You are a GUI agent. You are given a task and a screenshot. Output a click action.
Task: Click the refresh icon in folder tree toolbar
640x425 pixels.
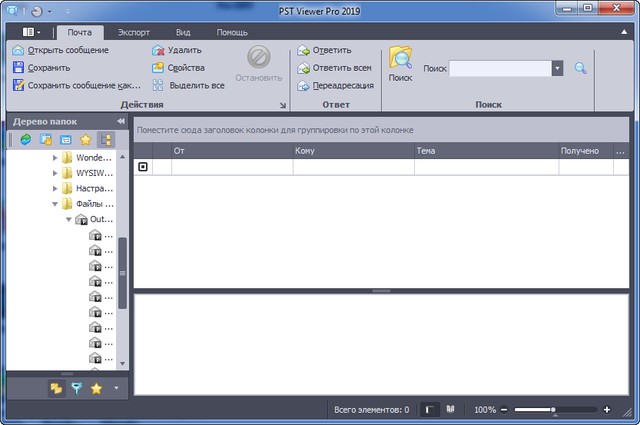click(26, 139)
